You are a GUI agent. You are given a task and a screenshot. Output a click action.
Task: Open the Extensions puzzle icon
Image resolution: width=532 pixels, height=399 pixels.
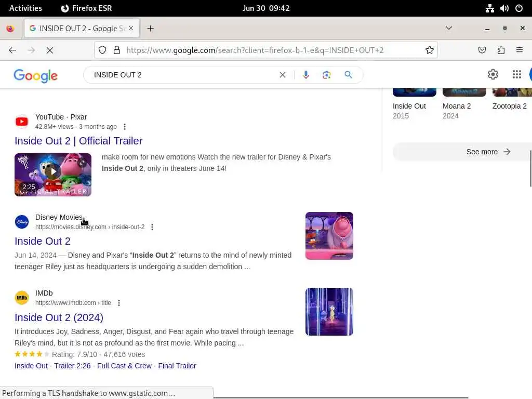pos(501,50)
